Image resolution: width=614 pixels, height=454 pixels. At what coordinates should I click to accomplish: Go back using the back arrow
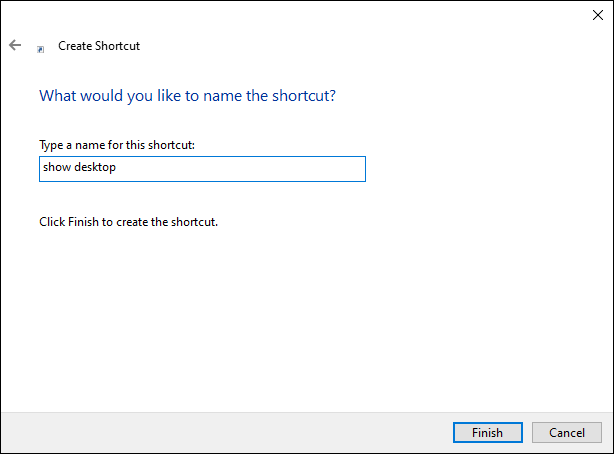pyautogui.click(x=15, y=45)
